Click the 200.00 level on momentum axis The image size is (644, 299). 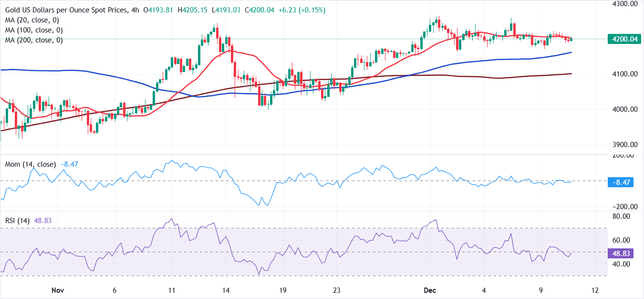[x=623, y=156]
